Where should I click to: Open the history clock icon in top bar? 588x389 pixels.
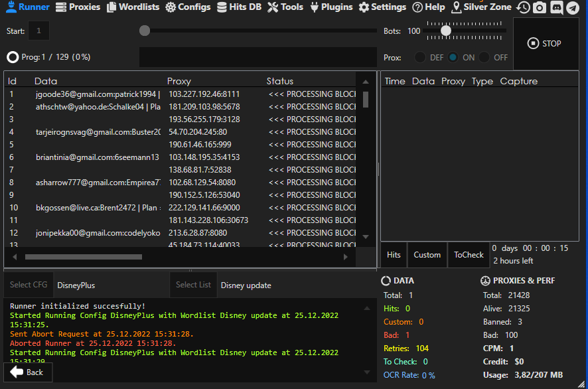524,7
